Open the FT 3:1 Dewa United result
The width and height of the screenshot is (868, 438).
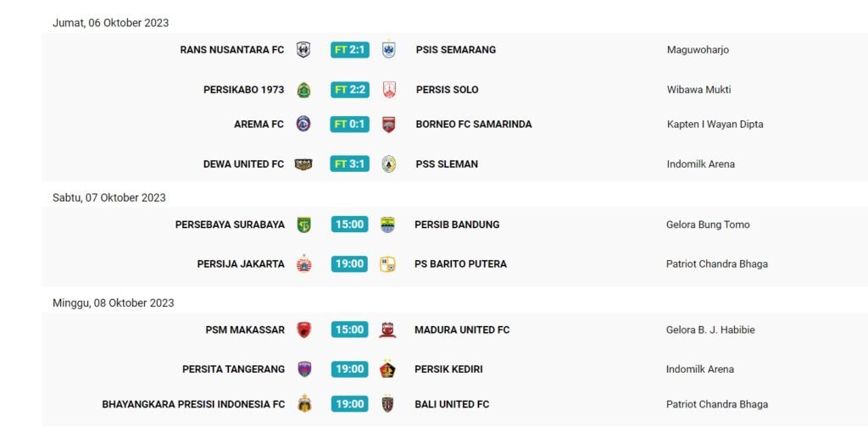tap(350, 164)
